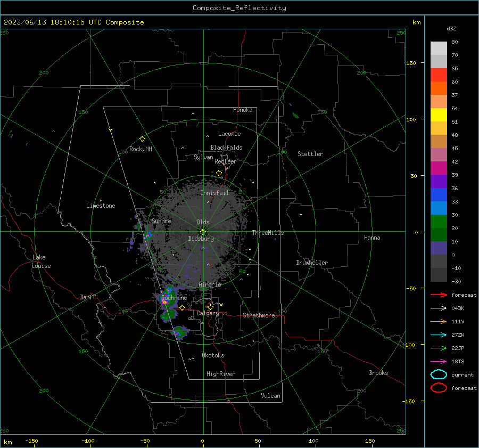This screenshot has height=448, width=479.
Task: Click the ThreeHills label
Action: pos(268,233)
